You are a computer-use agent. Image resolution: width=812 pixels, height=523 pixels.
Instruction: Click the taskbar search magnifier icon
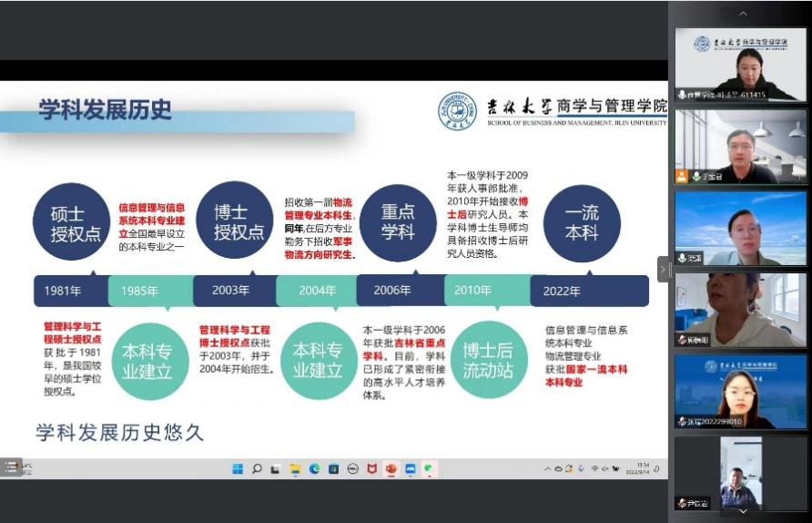point(257,468)
